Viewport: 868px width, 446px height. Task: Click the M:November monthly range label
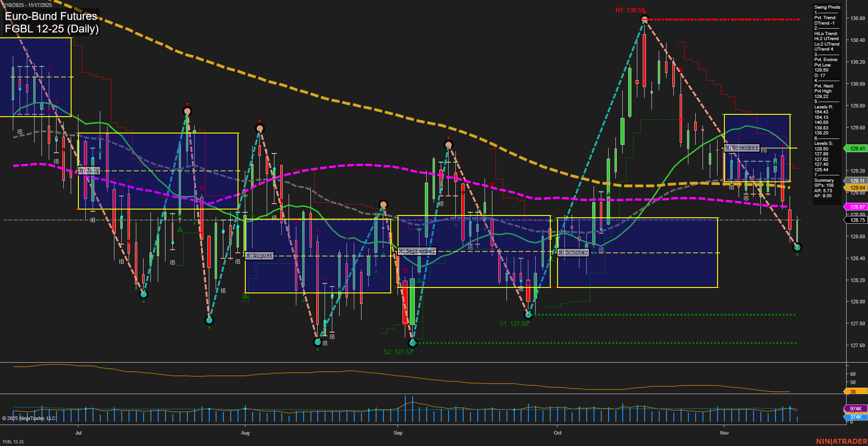pyautogui.click(x=742, y=148)
